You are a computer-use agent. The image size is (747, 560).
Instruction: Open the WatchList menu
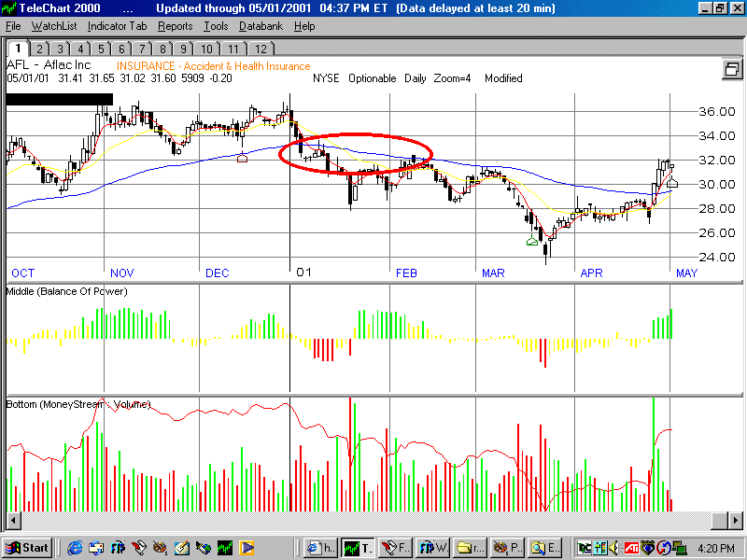coord(54,26)
